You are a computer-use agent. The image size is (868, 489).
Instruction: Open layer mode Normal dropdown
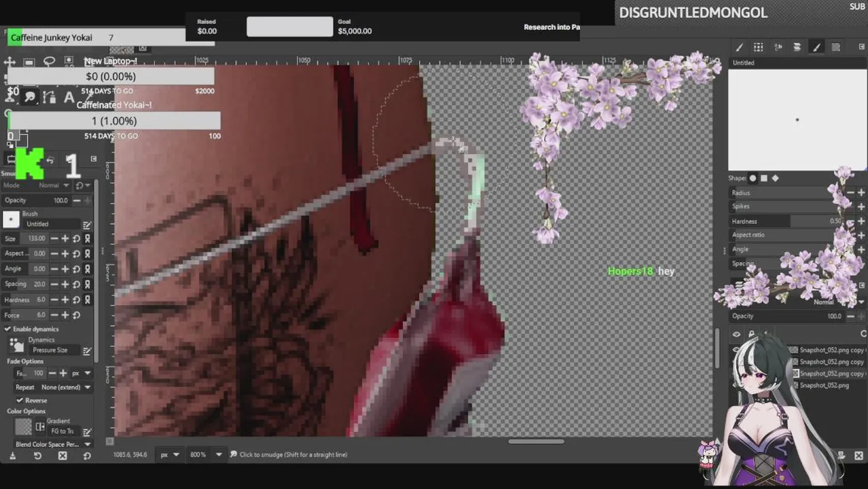830,302
